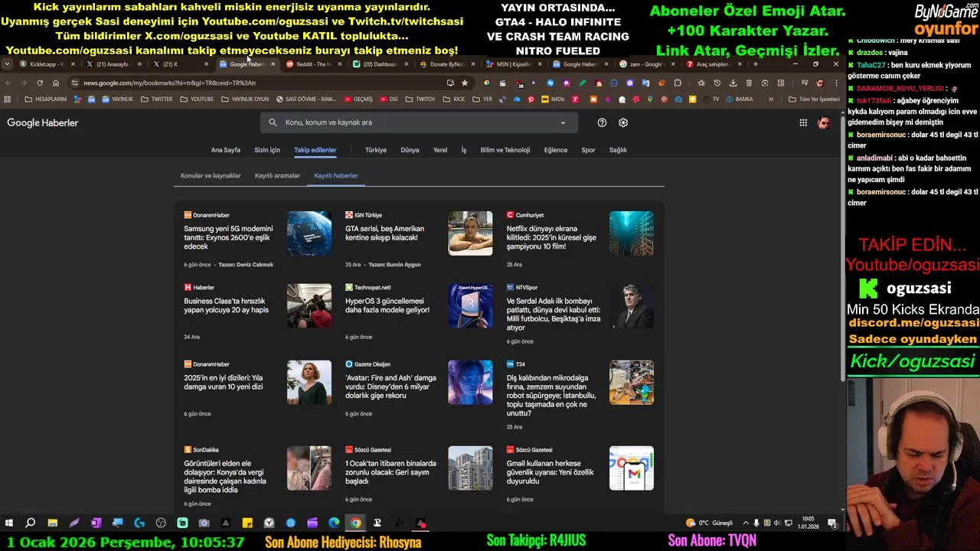Switch to the Sizin için tab

coord(267,150)
